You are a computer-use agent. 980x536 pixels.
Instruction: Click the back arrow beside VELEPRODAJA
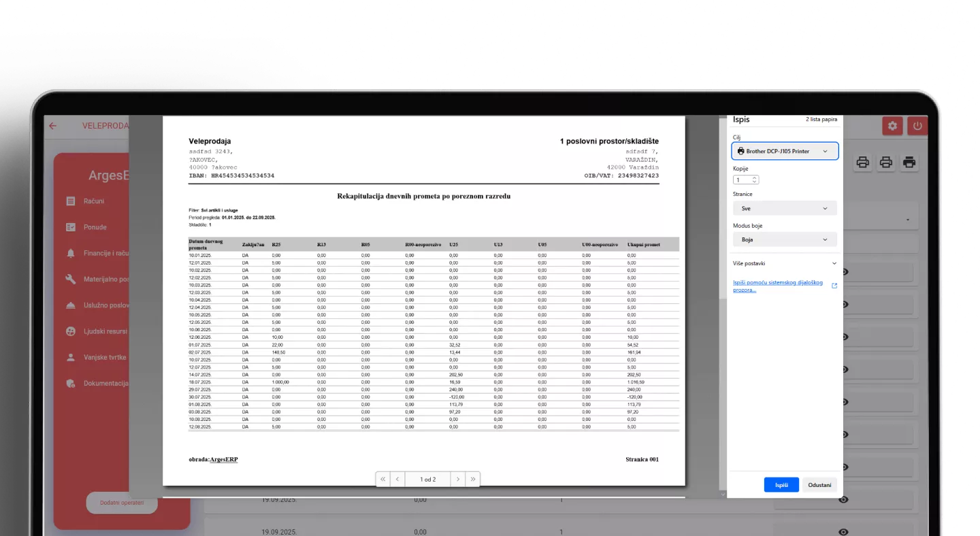[52, 126]
